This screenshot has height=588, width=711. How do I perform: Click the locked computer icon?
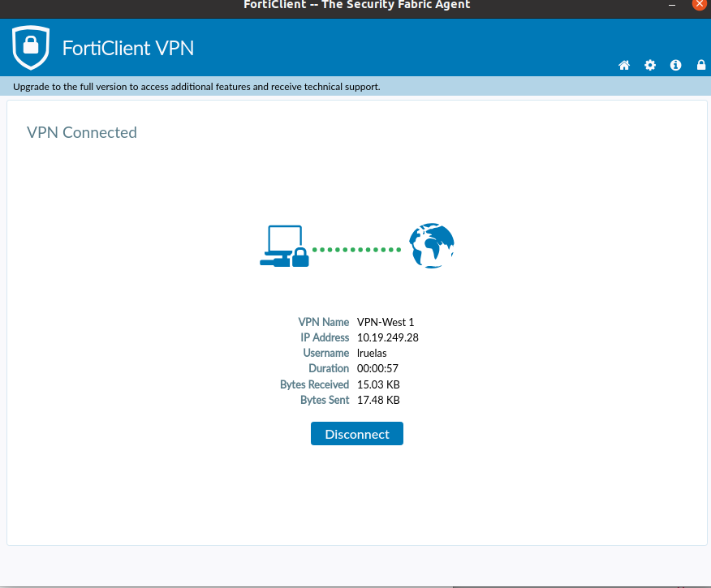tap(284, 246)
